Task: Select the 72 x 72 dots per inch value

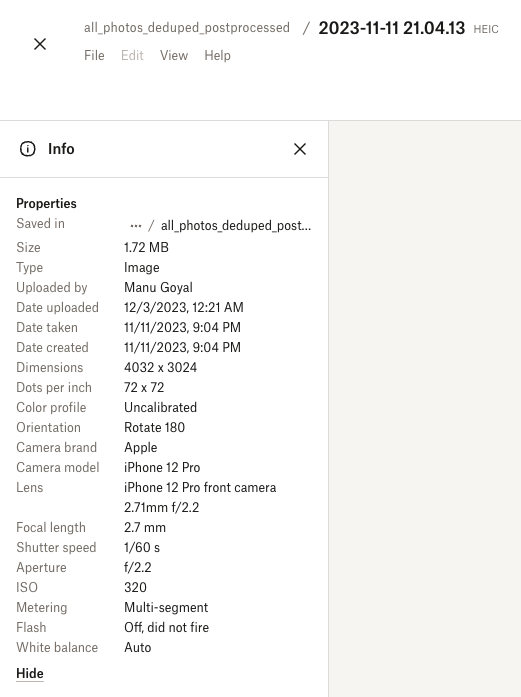Action: (144, 387)
